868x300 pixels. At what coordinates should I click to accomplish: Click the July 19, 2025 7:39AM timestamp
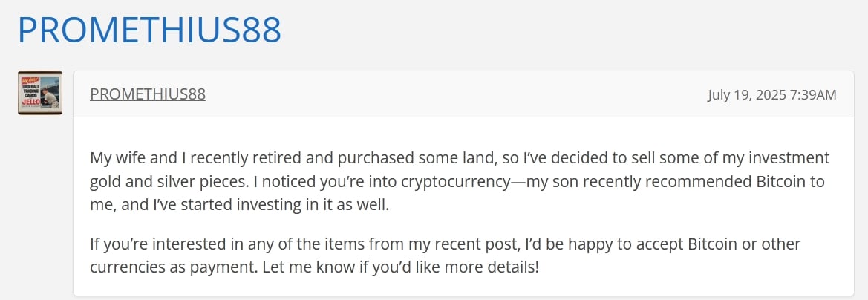coord(771,94)
